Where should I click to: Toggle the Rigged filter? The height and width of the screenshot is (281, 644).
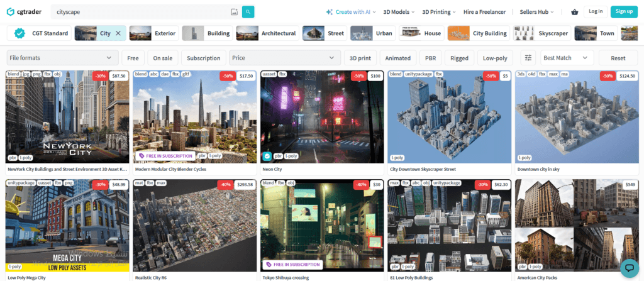[x=459, y=58]
